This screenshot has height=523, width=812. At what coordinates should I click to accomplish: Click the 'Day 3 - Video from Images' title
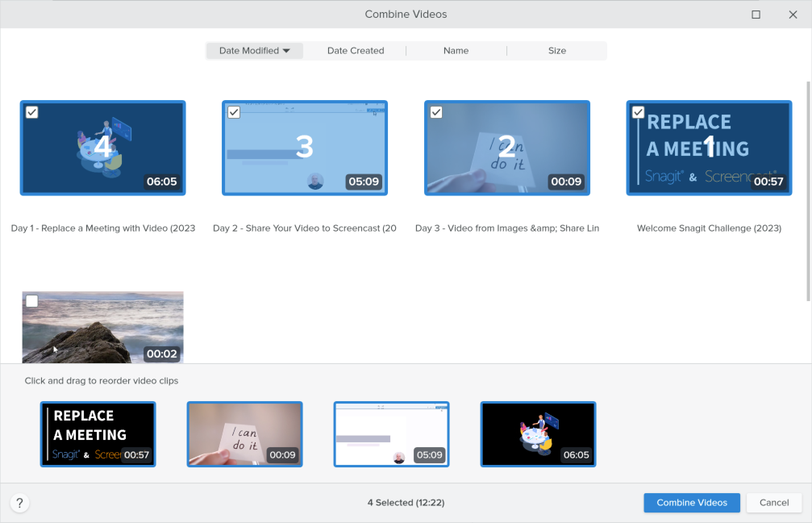pyautogui.click(x=507, y=228)
